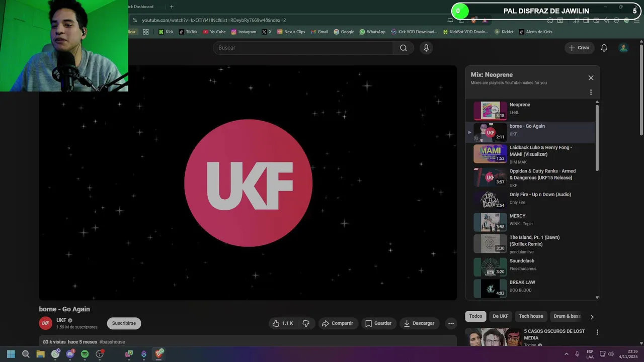Dislike the borne - Go Again video

[306, 323]
